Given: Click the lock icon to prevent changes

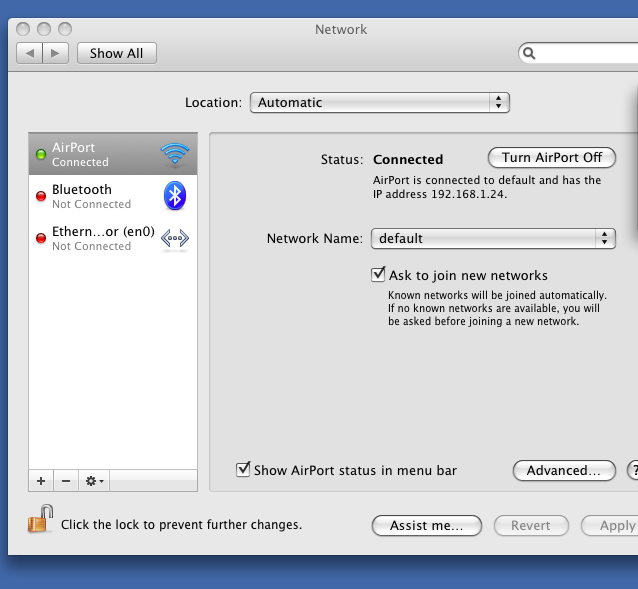Looking at the screenshot, I should pos(41,519).
